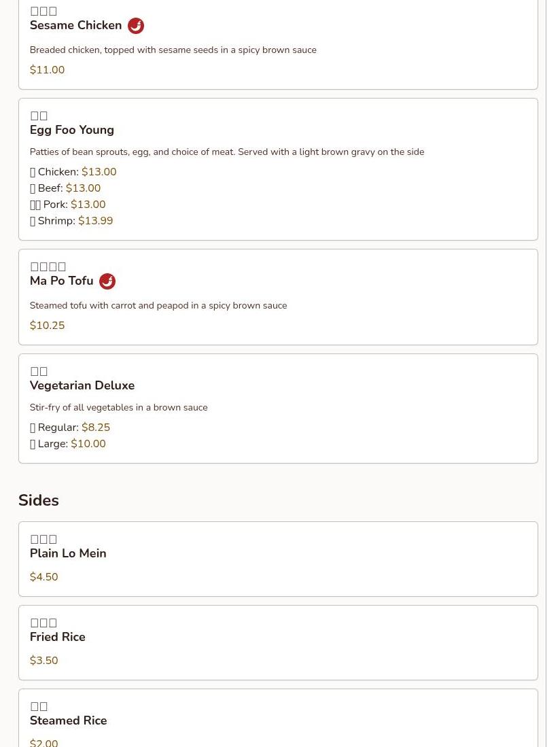Select the Sesame Chicken title

(75, 25)
